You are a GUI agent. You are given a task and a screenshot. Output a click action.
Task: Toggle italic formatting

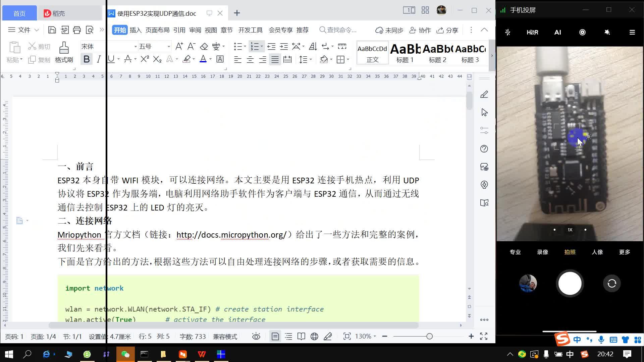coord(99,59)
